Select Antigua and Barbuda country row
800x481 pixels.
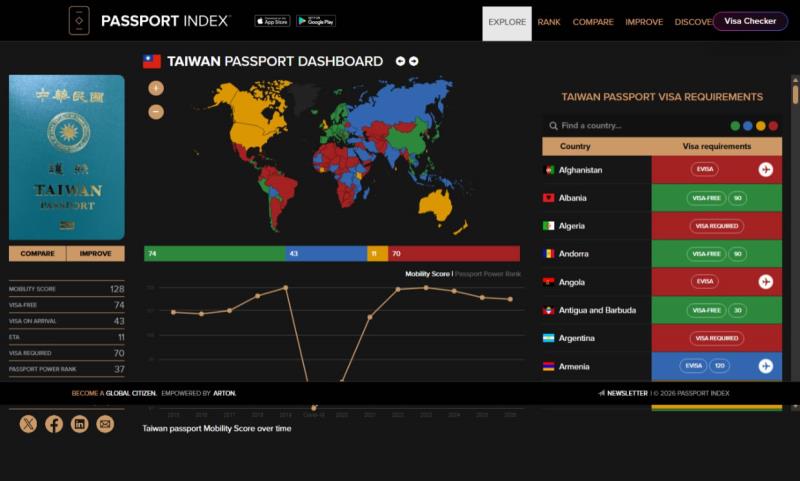click(x=662, y=310)
